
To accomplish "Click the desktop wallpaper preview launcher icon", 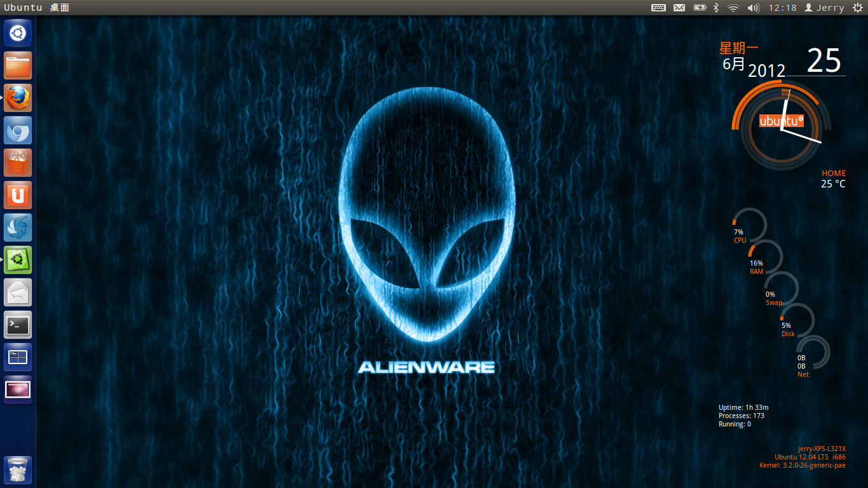I will tap(18, 390).
